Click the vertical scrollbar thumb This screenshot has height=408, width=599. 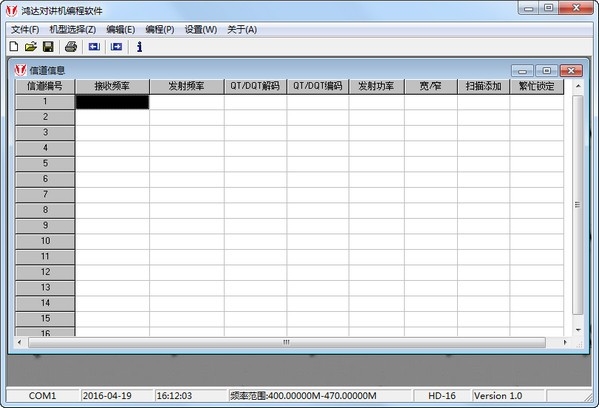(578, 205)
